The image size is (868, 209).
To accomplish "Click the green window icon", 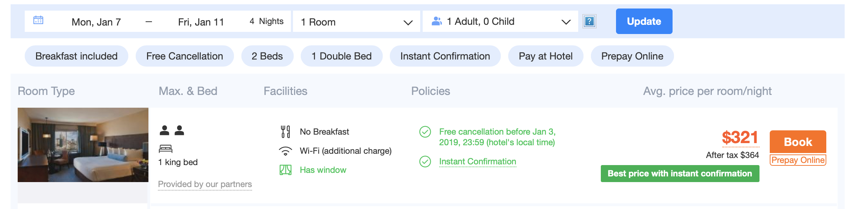I will pos(285,170).
